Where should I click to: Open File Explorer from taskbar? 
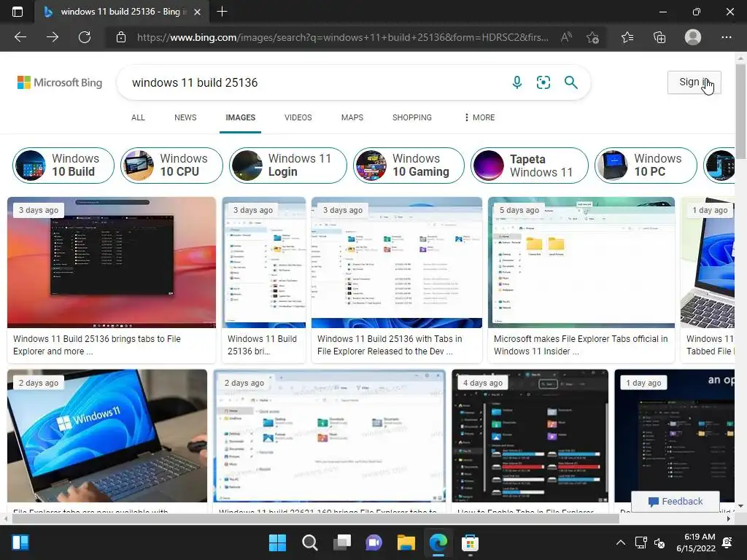(x=406, y=542)
